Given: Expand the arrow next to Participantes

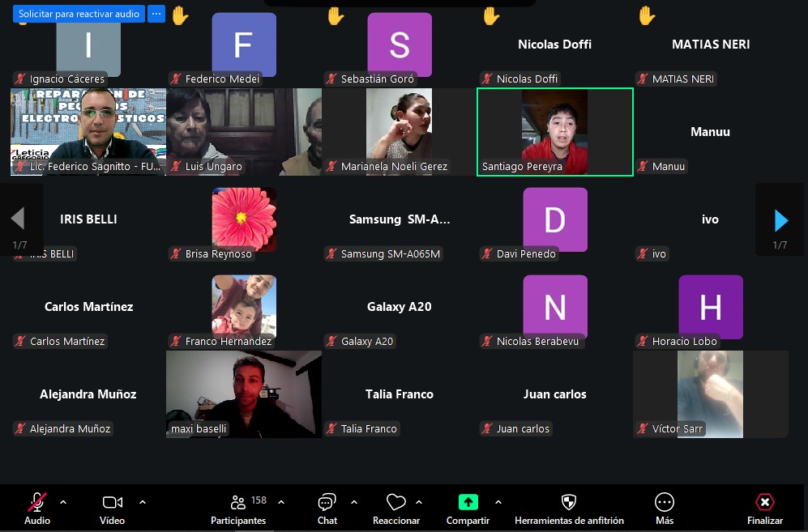Looking at the screenshot, I should point(281,502).
